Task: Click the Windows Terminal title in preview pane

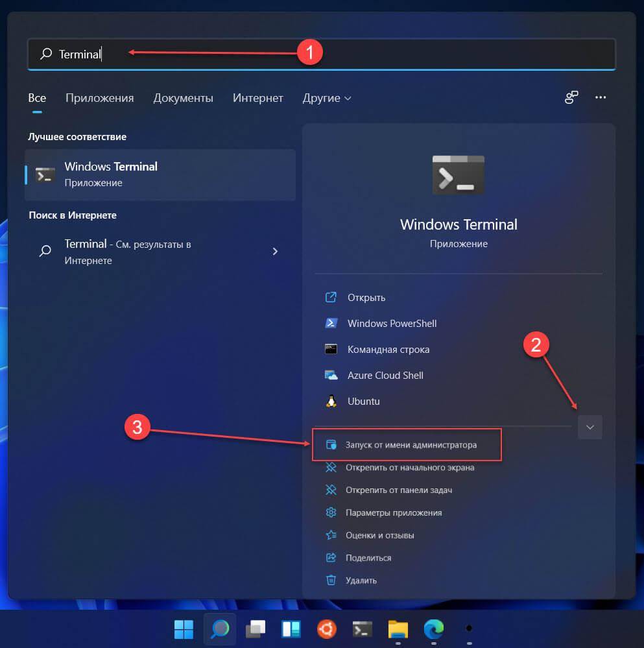Action: pyautogui.click(x=459, y=224)
